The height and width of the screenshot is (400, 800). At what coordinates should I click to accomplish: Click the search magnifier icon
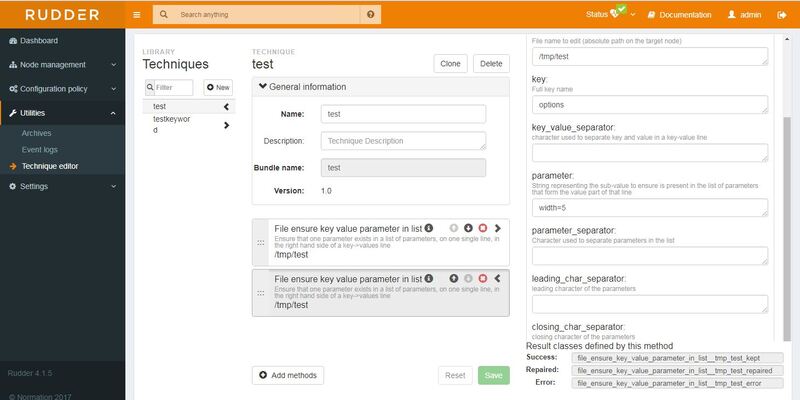tap(164, 15)
